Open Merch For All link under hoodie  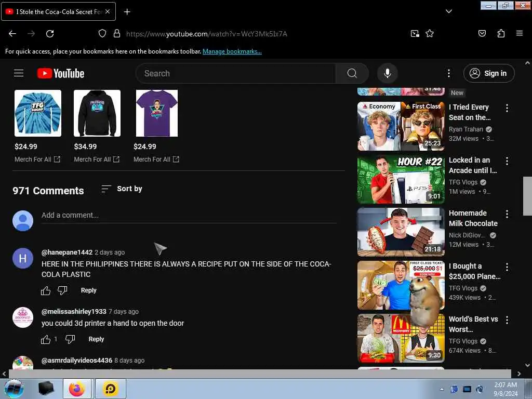tap(97, 159)
